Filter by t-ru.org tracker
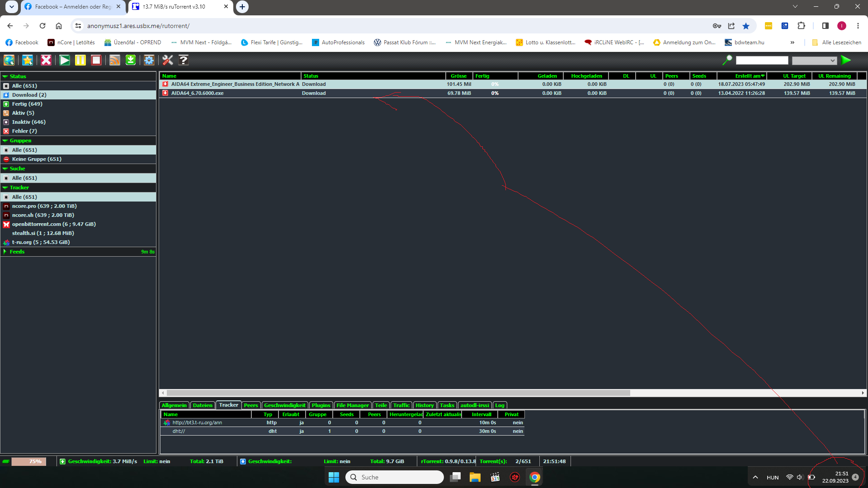This screenshot has height=488, width=868. (78, 242)
